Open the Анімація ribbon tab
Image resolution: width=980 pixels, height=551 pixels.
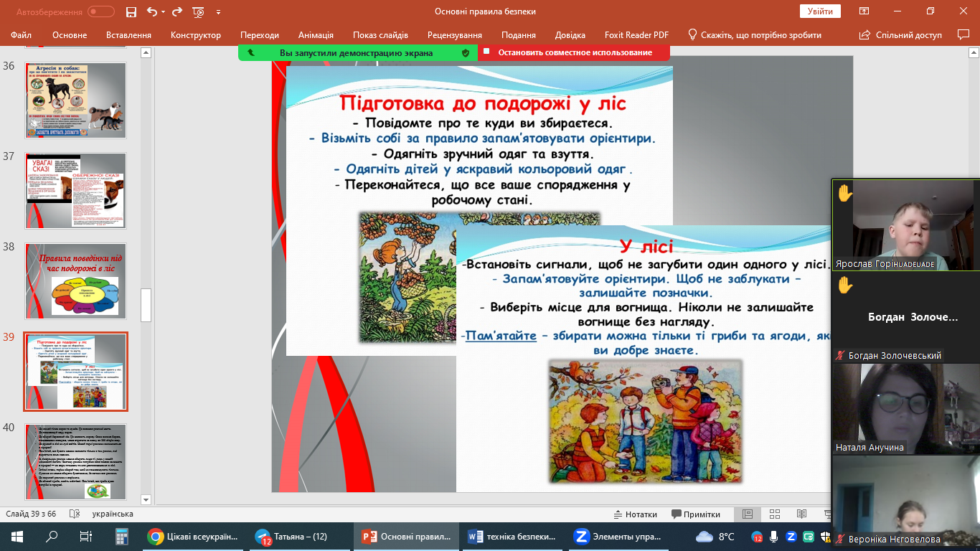coord(316,35)
